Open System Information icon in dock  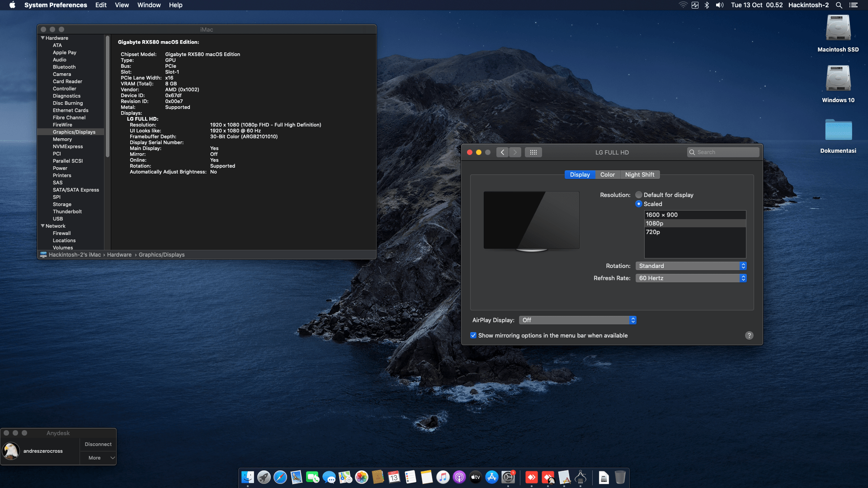(x=580, y=477)
